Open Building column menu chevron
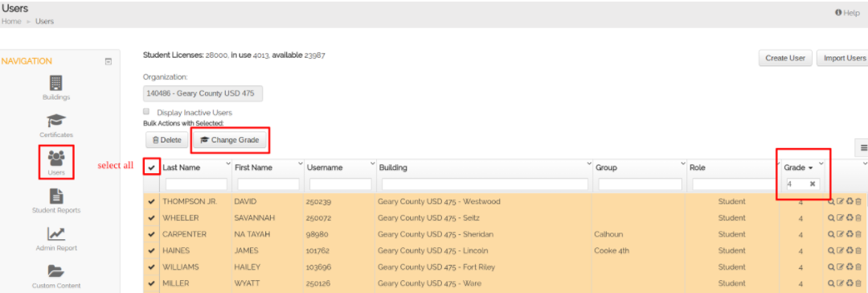Screen dimensions: 868x293 (x=590, y=163)
